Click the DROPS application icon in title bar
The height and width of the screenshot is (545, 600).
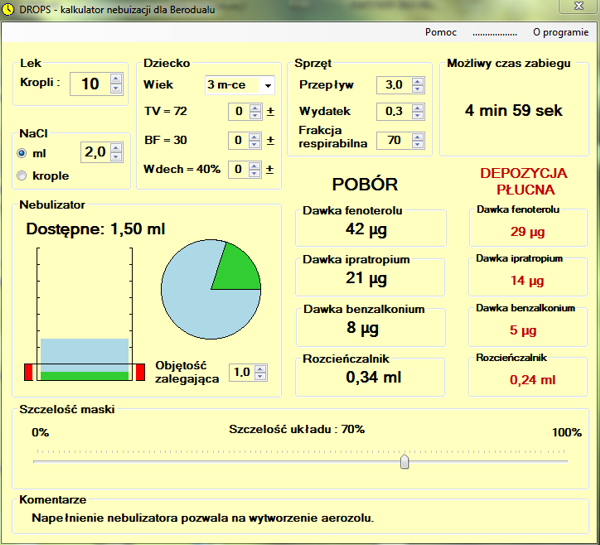tap(10, 9)
